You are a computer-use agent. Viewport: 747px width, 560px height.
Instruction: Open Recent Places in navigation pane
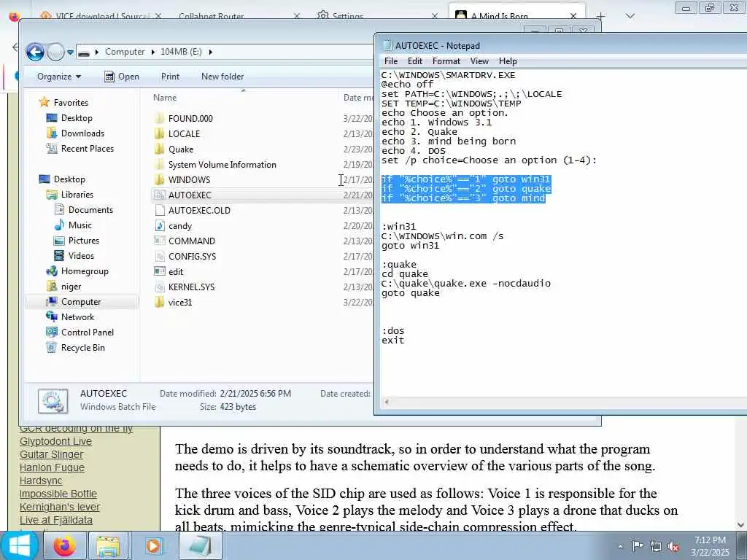tap(88, 149)
